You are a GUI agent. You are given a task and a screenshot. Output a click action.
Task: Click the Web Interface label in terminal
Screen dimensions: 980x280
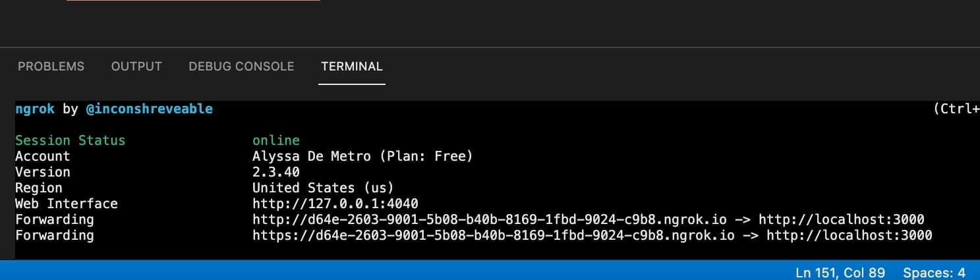67,204
